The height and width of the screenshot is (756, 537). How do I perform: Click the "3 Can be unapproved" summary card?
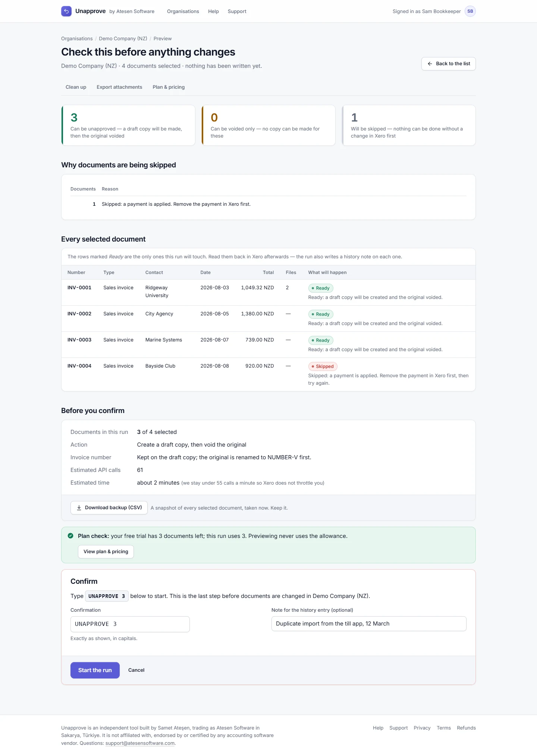128,125
